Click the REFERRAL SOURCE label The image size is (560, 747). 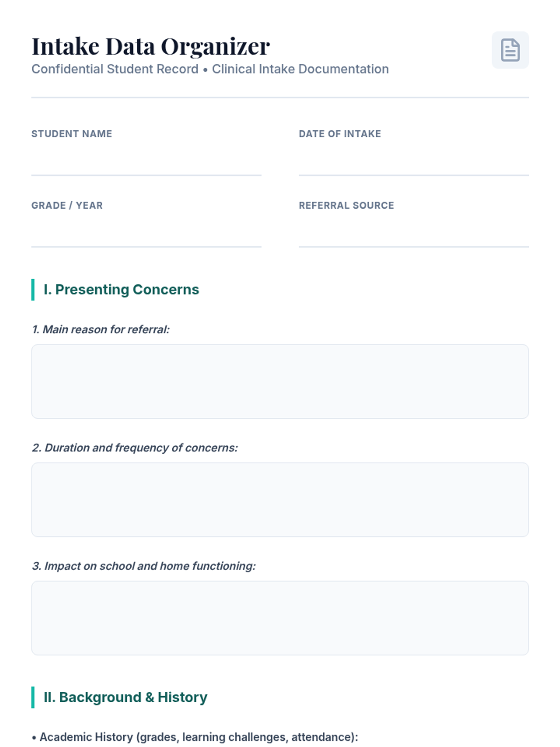click(346, 205)
